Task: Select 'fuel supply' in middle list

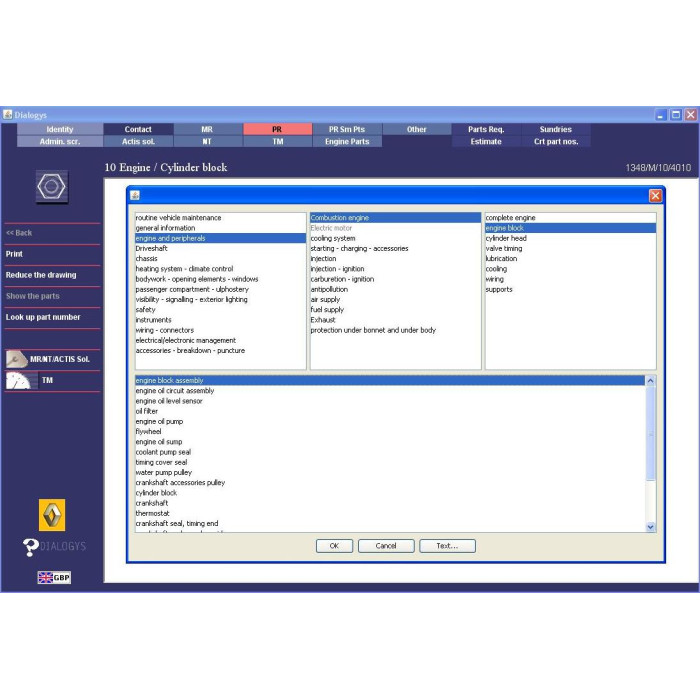Action: pyautogui.click(x=396, y=310)
